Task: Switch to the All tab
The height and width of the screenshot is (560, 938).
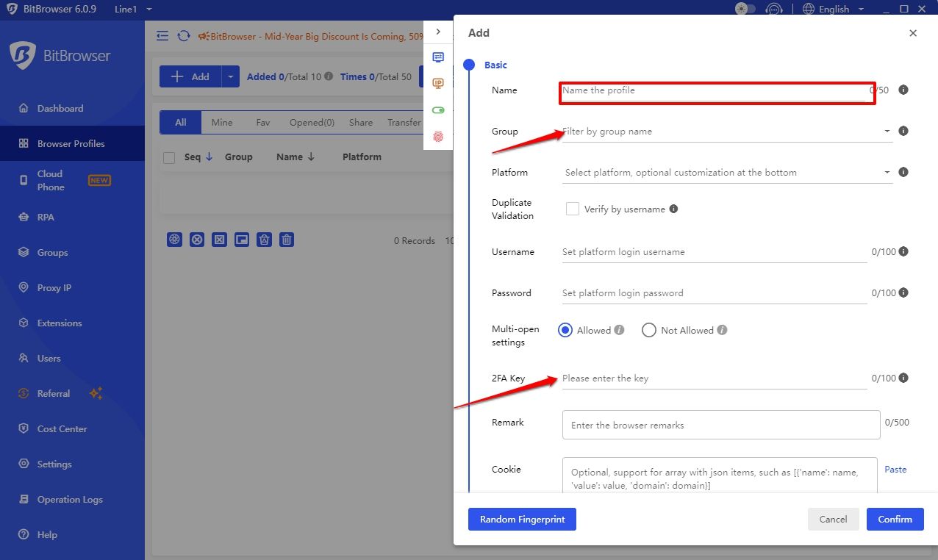Action: pos(181,123)
